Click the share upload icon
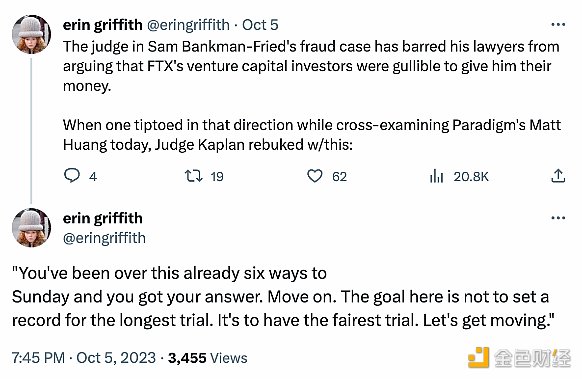This screenshot has height=379, width=582. pyautogui.click(x=558, y=176)
